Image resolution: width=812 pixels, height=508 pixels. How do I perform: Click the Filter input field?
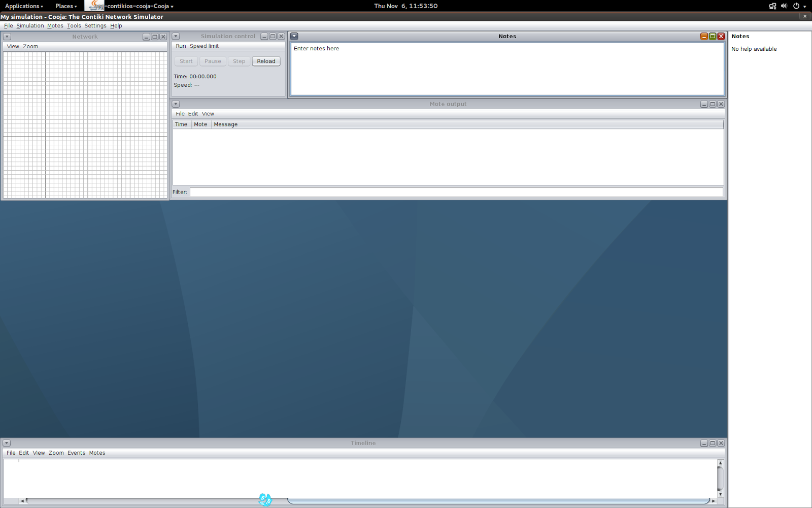pyautogui.click(x=456, y=192)
